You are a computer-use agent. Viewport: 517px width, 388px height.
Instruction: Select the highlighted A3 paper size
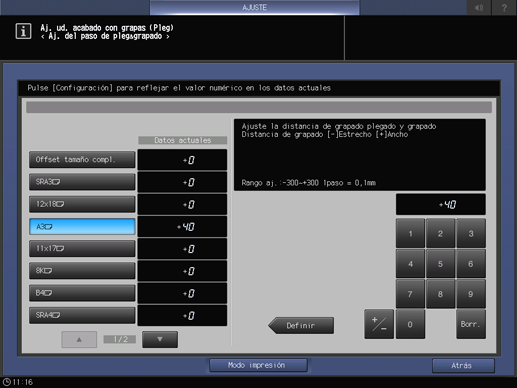[82, 227]
